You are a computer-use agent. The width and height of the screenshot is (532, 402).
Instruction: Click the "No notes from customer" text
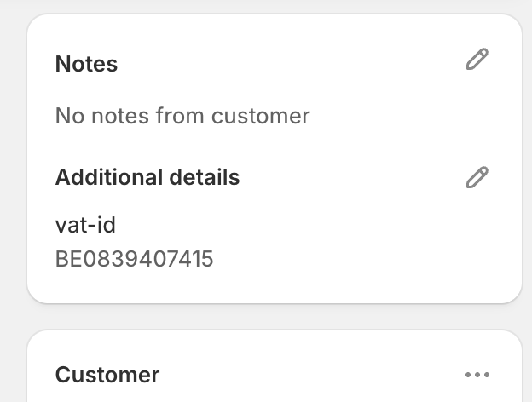[x=182, y=115]
